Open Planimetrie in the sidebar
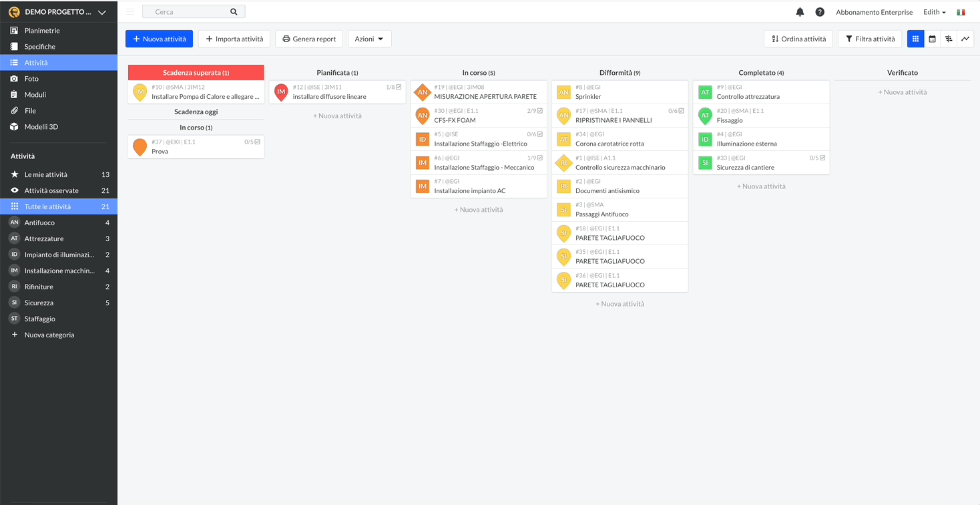 [x=42, y=31]
